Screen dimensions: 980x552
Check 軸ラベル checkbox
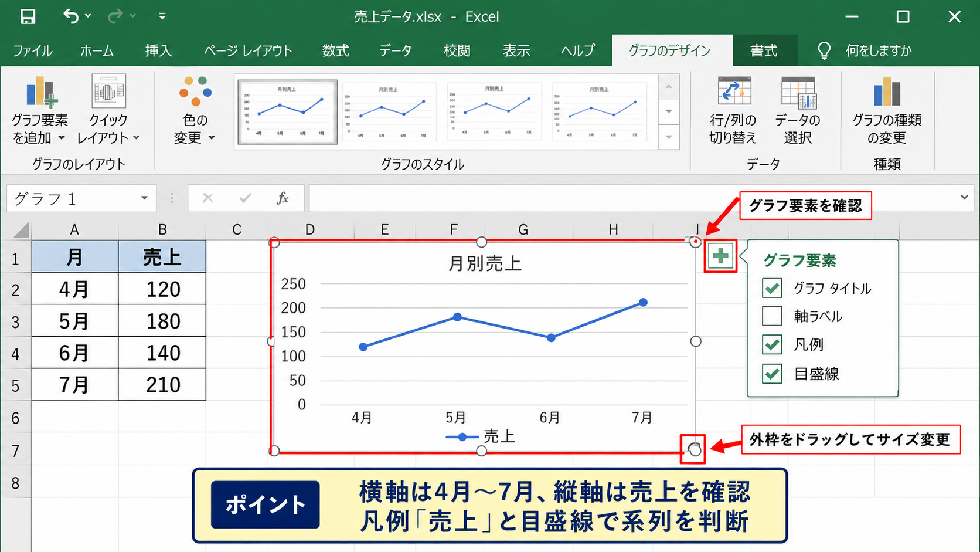coord(772,316)
